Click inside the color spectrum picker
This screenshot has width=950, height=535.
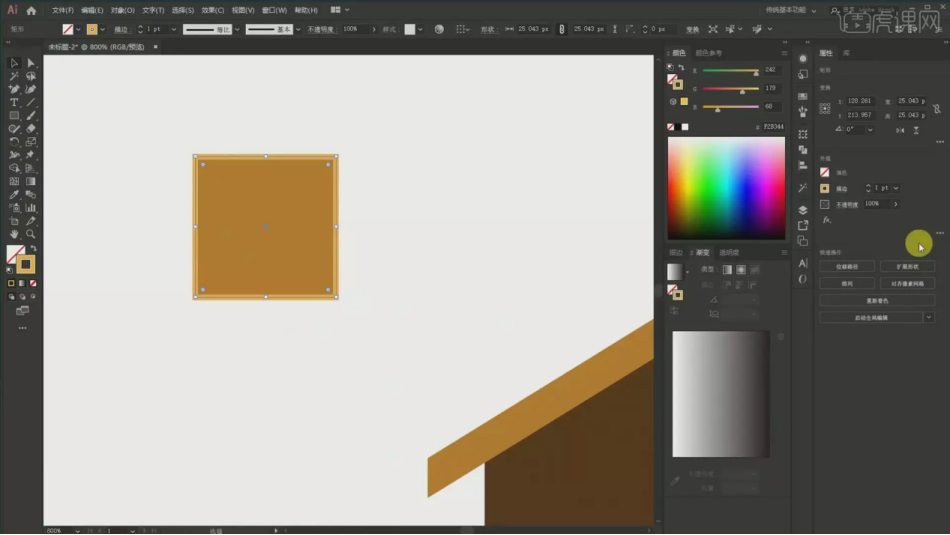pos(726,188)
